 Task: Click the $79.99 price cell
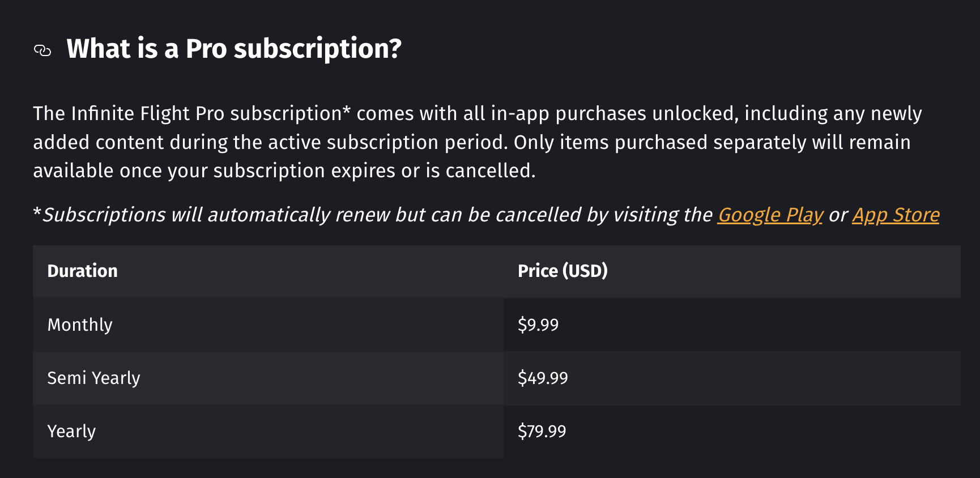(542, 431)
